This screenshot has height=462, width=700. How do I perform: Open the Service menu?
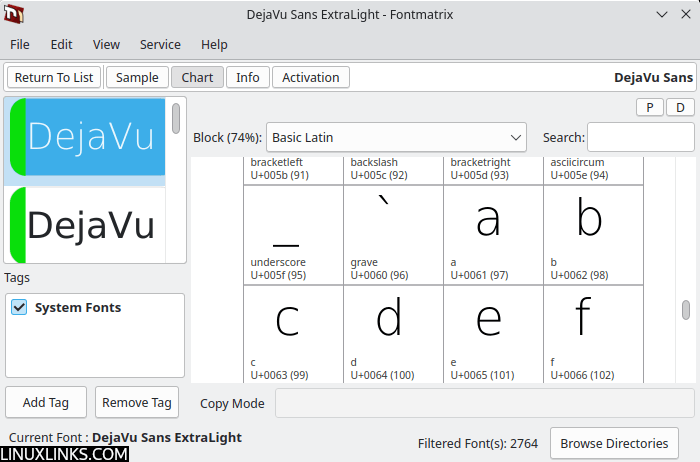(x=160, y=45)
